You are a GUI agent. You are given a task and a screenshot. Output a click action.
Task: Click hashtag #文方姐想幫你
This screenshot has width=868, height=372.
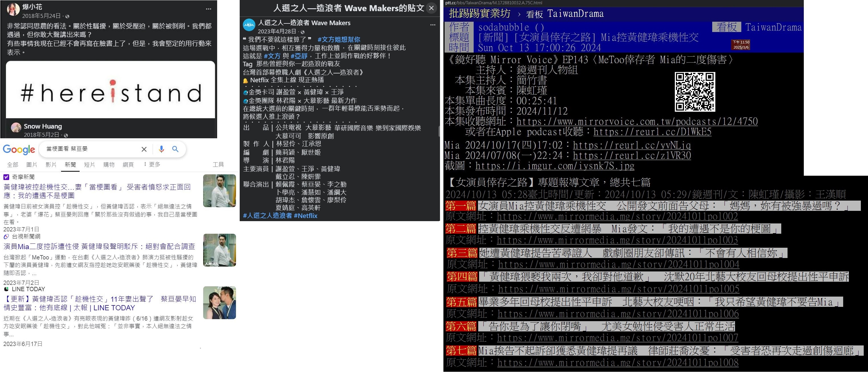[339, 39]
